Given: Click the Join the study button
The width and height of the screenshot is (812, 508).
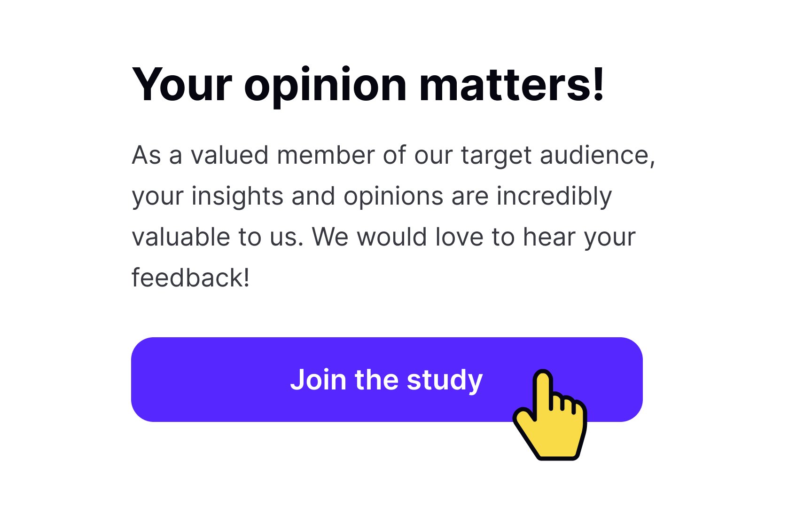Looking at the screenshot, I should pos(387,380).
